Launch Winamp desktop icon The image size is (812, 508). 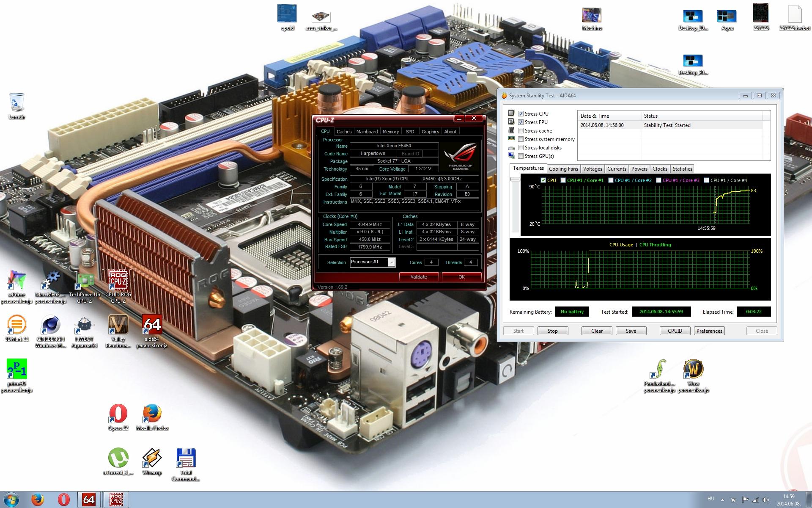(x=152, y=462)
